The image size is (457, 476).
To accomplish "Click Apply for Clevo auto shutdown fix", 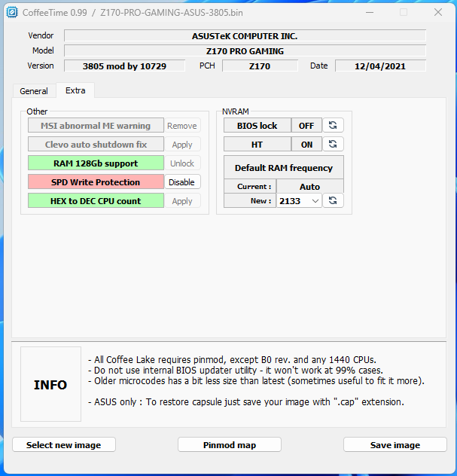I will tap(182, 145).
